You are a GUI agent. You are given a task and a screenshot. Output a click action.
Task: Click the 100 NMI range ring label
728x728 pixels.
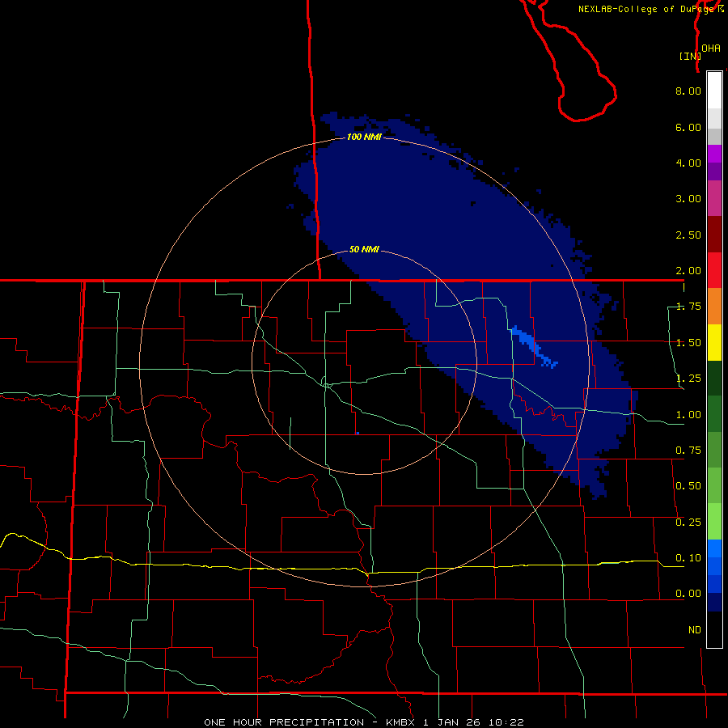tap(364, 137)
